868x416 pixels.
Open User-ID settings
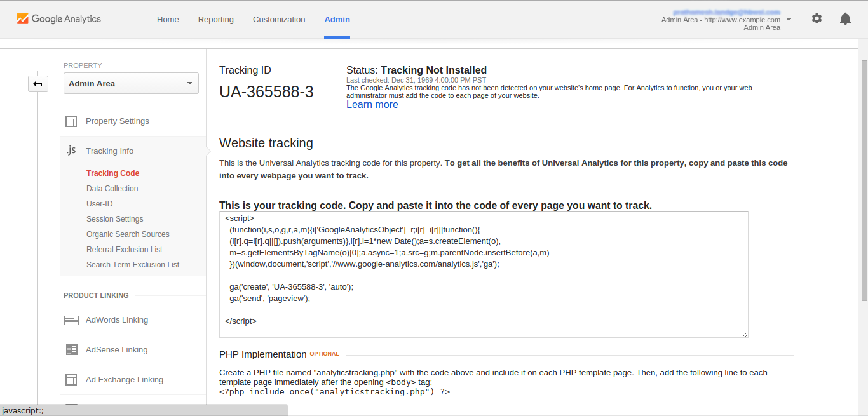100,204
